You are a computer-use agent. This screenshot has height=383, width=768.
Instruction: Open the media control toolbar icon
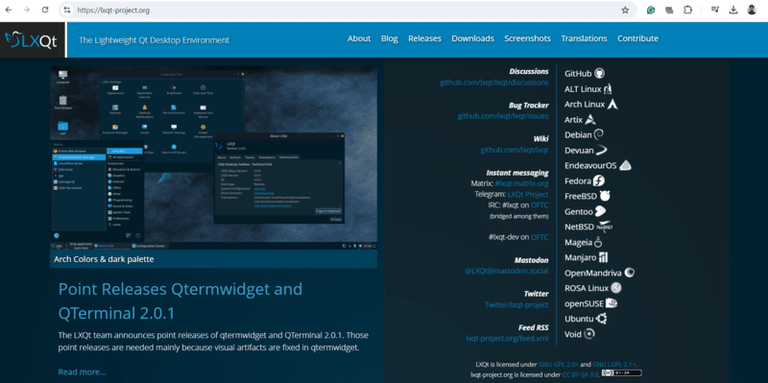pyautogui.click(x=715, y=10)
